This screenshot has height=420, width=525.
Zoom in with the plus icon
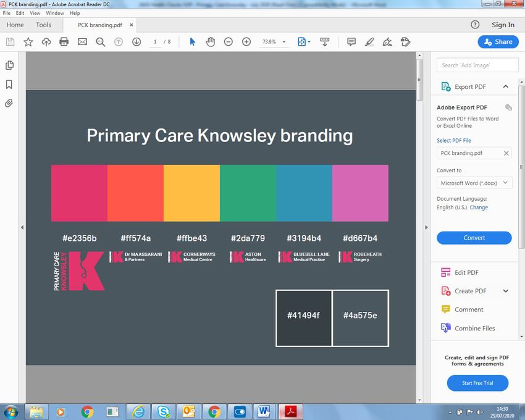point(246,42)
